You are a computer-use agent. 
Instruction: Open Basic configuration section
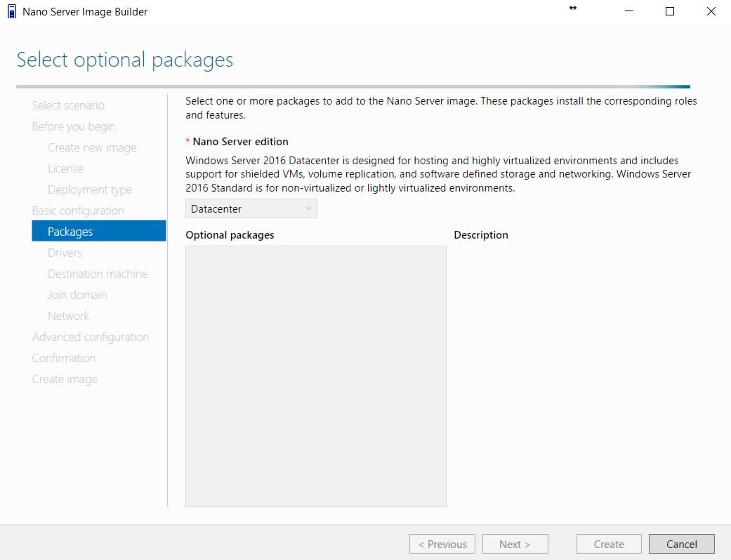(78, 211)
